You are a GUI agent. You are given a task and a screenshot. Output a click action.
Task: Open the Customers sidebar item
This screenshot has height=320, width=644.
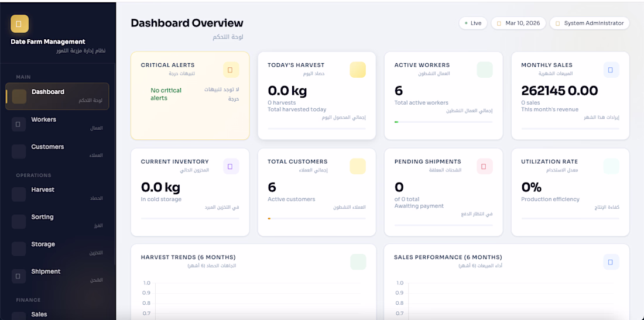coord(57,151)
